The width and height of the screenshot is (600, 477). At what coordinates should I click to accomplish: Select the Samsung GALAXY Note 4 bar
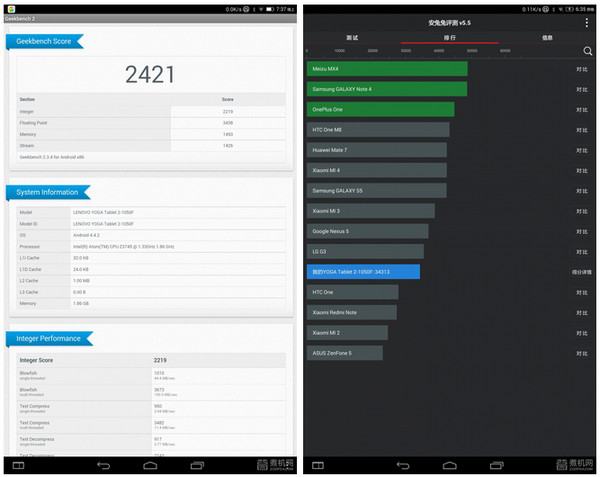(x=387, y=89)
